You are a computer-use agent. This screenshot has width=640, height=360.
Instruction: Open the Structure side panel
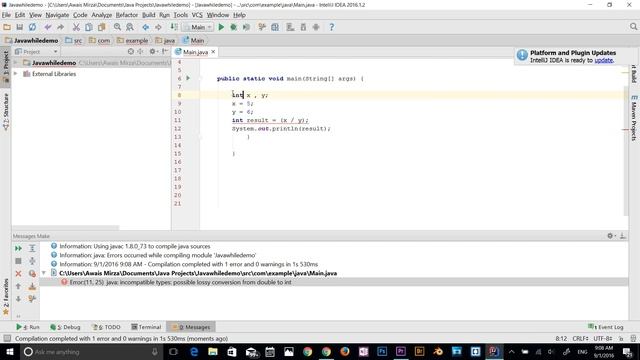coord(6,111)
